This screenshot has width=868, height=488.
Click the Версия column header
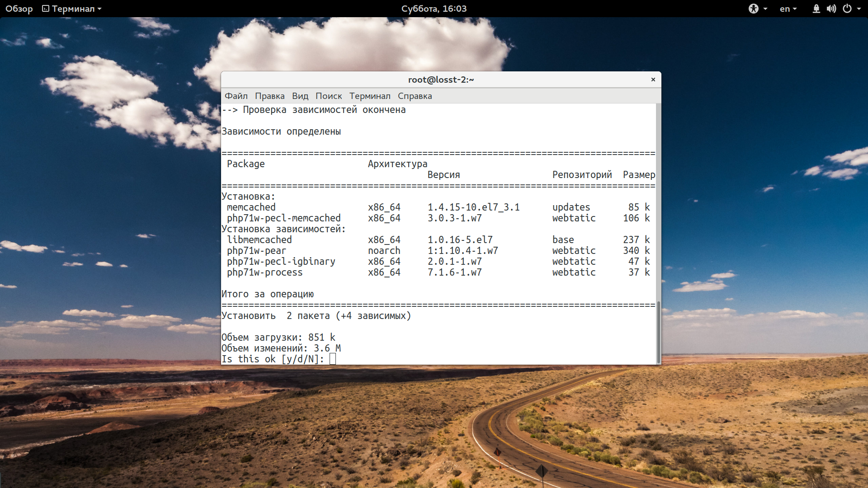443,174
